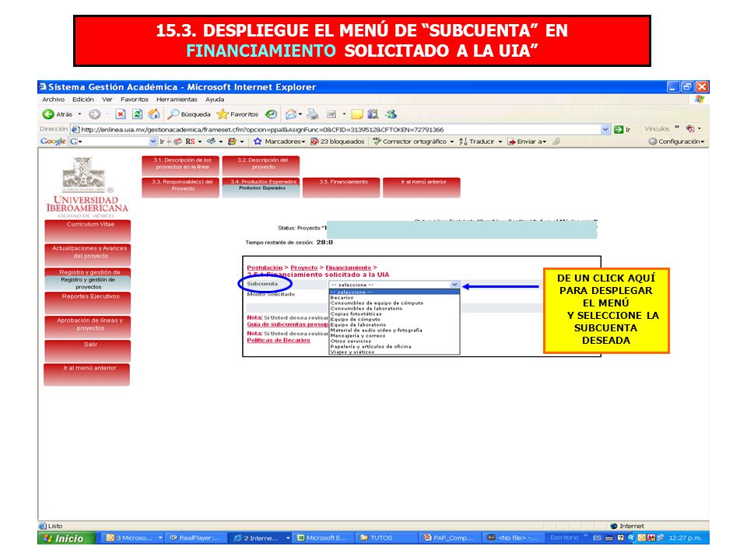747x560 pixels.
Task: Click the Reportes Ejecutivos sidebar button
Action: 88,303
